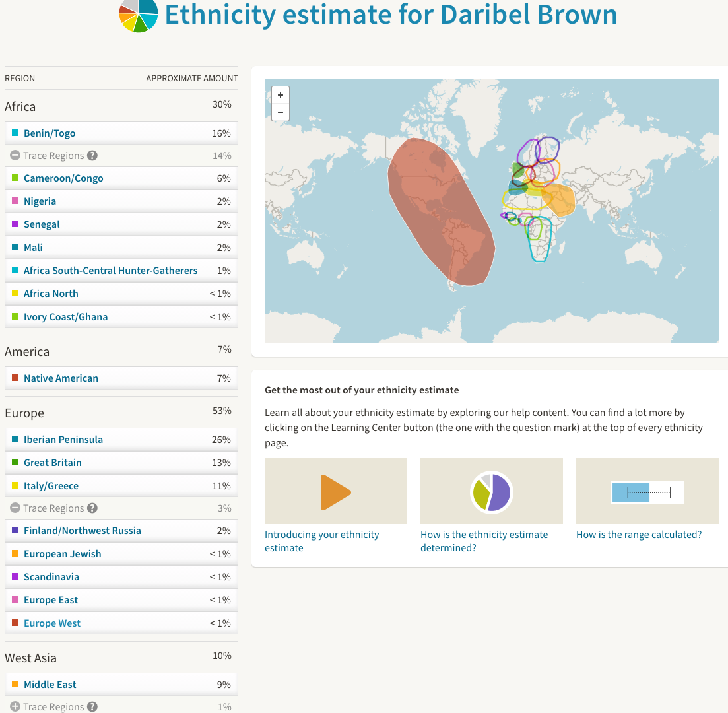The width and height of the screenshot is (728, 713).
Task: Play the Introducing your ethnicity estimate video
Action: 335,492
